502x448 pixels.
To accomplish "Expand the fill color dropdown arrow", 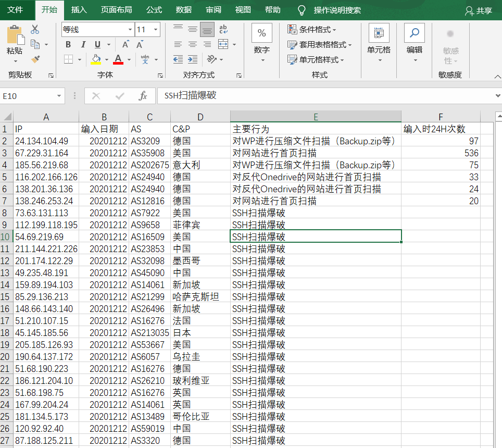I will (107, 59).
